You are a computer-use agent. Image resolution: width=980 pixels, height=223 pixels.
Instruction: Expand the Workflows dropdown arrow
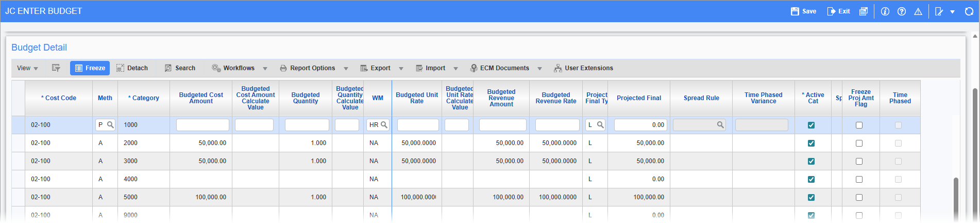coord(265,69)
